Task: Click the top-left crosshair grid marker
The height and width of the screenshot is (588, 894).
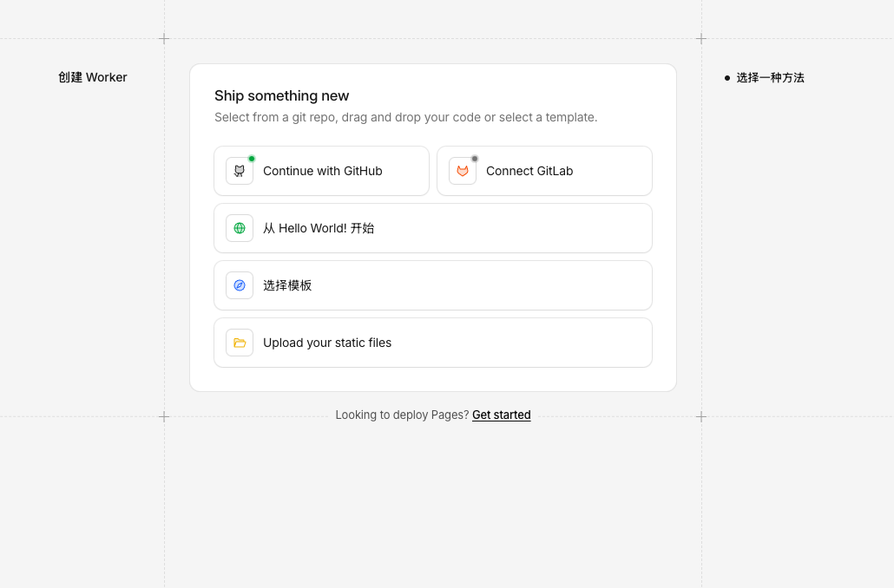Action: point(164,38)
